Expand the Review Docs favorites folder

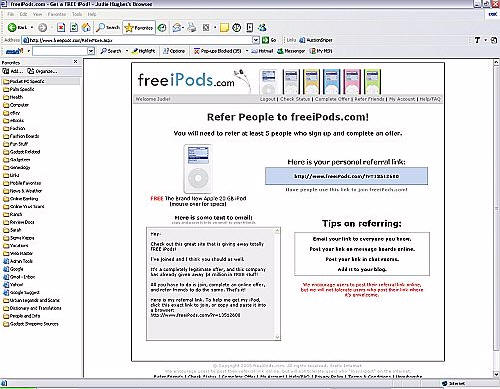(x=19, y=222)
